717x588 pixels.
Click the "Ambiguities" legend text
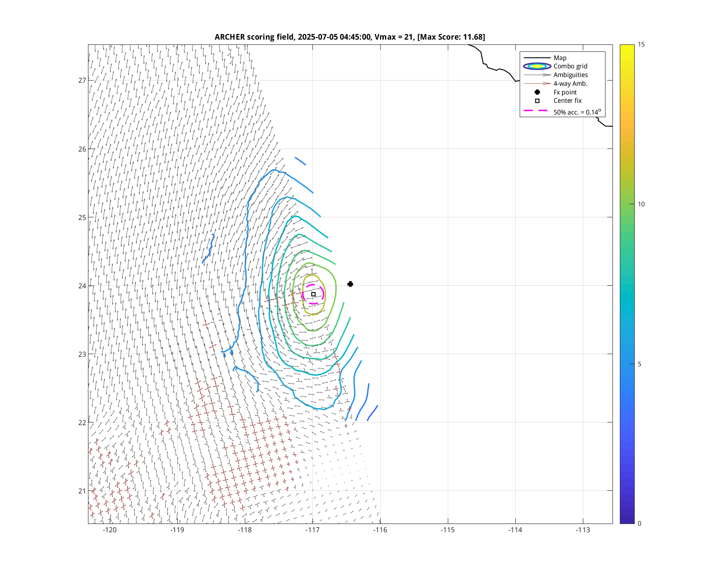(571, 75)
